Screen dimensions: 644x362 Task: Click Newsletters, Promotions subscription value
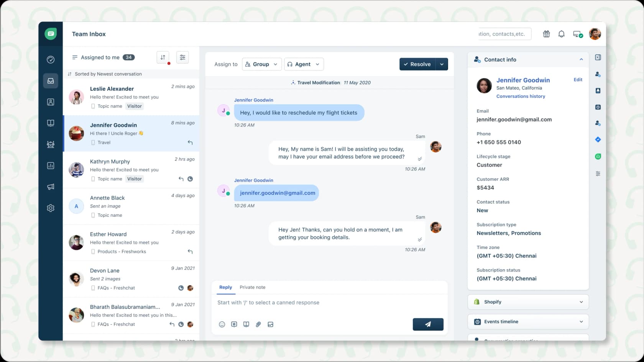pos(509,233)
